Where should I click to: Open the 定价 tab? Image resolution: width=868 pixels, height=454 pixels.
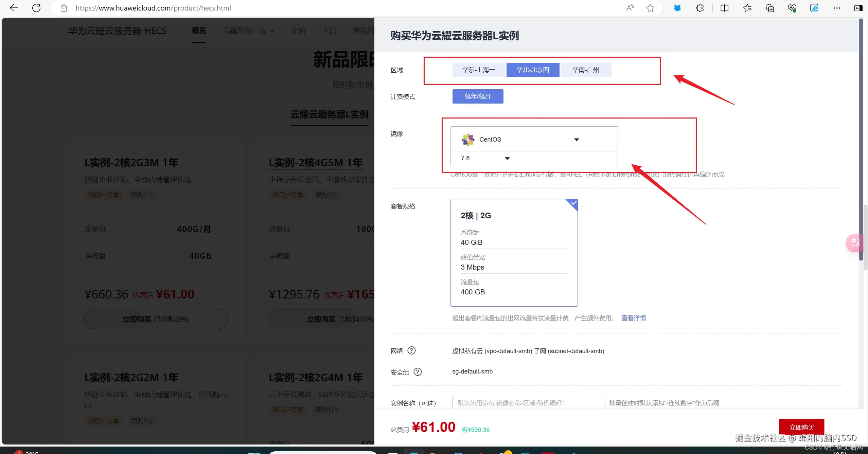[299, 31]
